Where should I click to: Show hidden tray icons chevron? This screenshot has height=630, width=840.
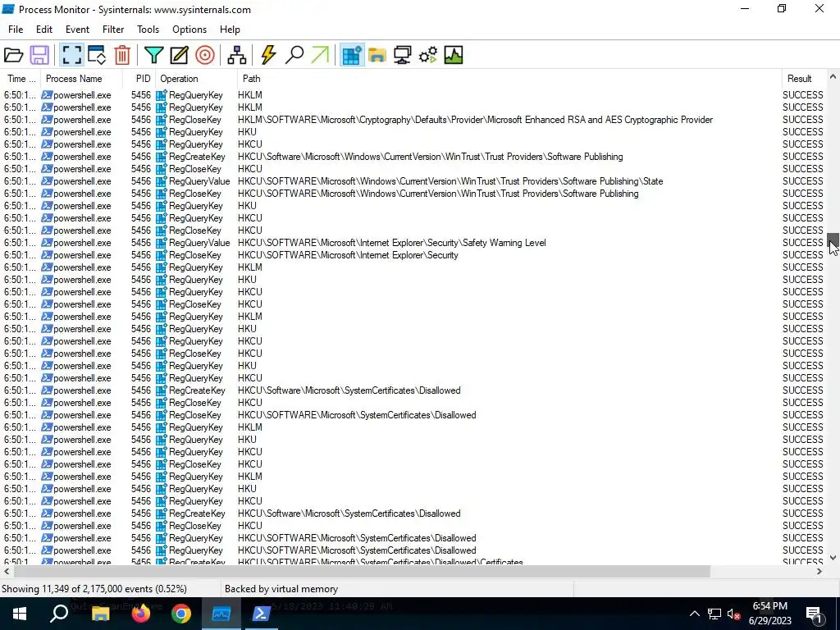(694, 614)
